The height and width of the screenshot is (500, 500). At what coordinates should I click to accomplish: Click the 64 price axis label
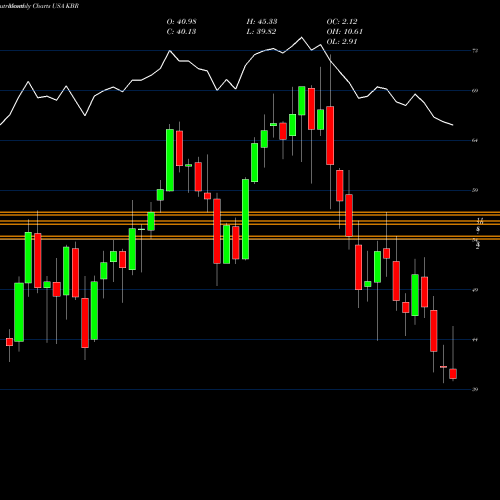coord(475,141)
